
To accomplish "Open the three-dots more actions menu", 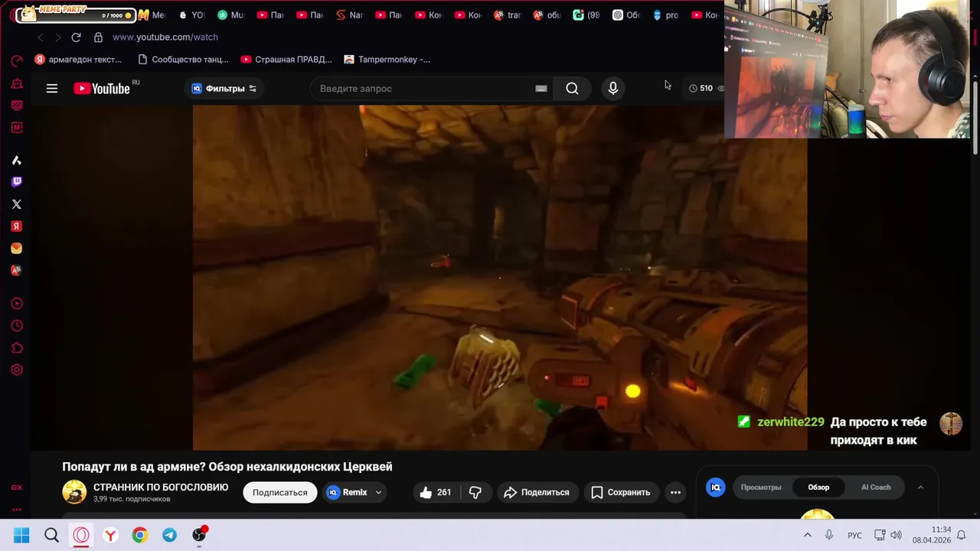I will click(675, 493).
